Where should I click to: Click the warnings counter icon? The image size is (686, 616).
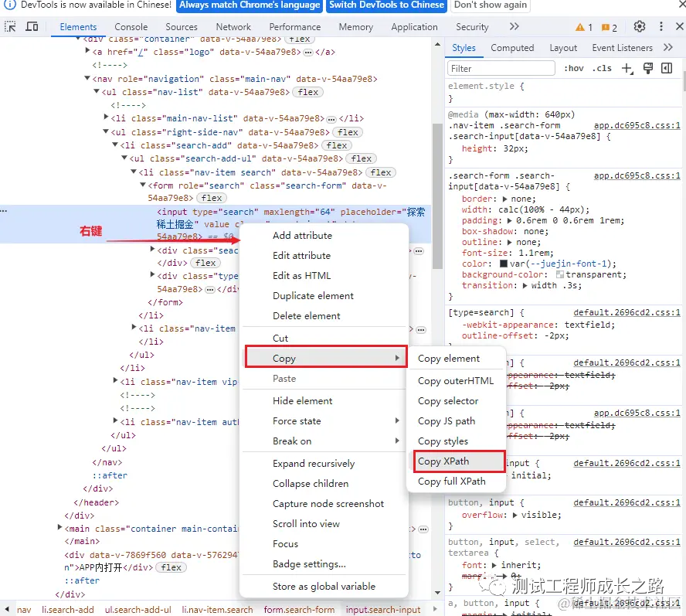pyautogui.click(x=579, y=26)
